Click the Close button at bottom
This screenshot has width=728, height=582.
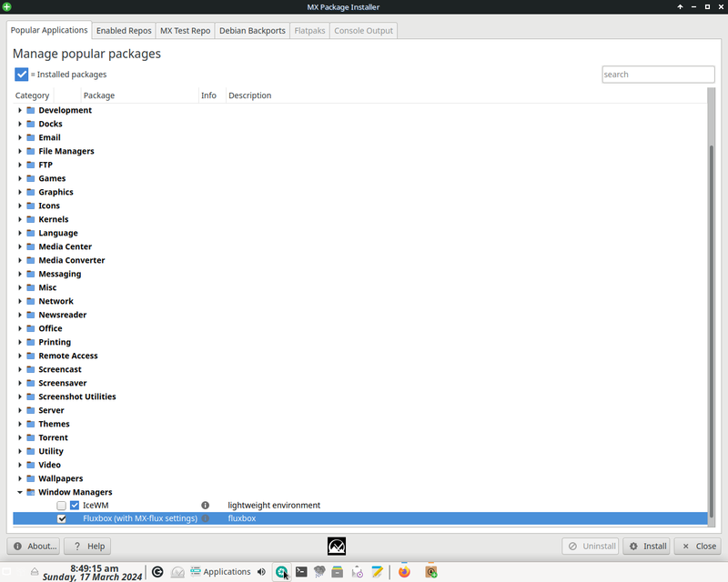[697, 547]
